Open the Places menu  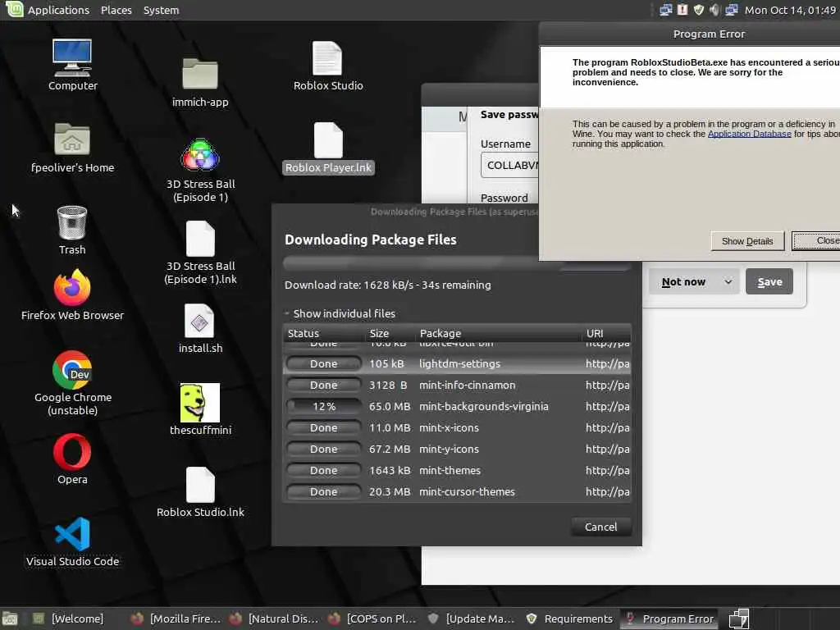click(116, 10)
